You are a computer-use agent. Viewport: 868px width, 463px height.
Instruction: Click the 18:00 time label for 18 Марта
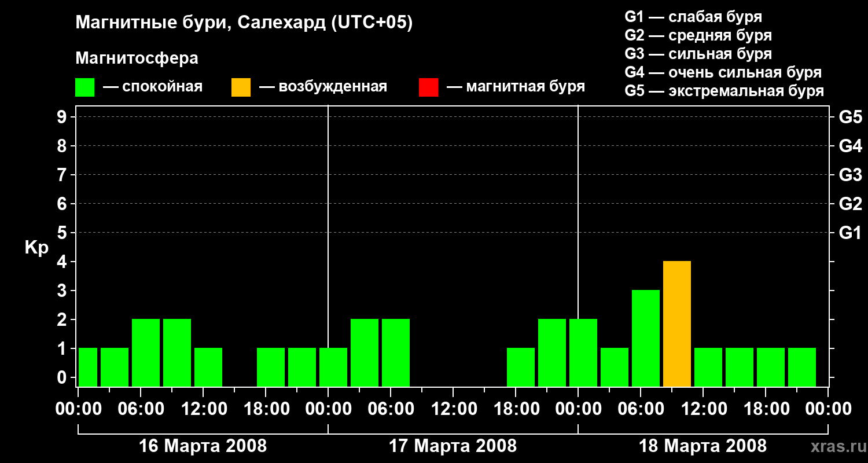(766, 409)
